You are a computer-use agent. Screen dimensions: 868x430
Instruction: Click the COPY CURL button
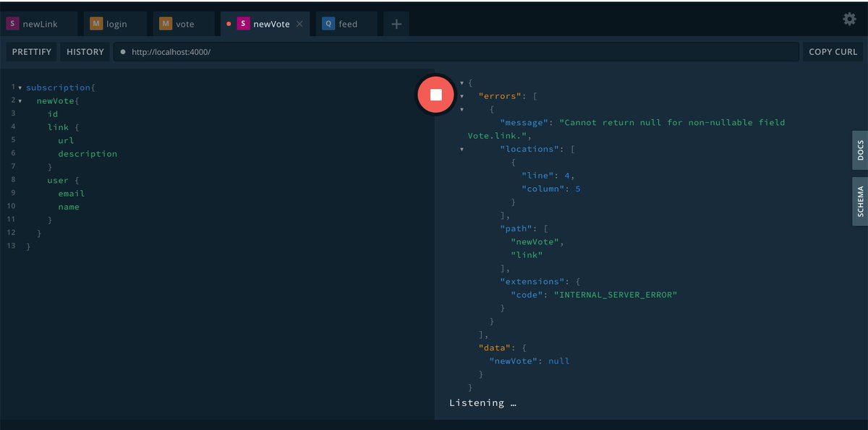833,52
